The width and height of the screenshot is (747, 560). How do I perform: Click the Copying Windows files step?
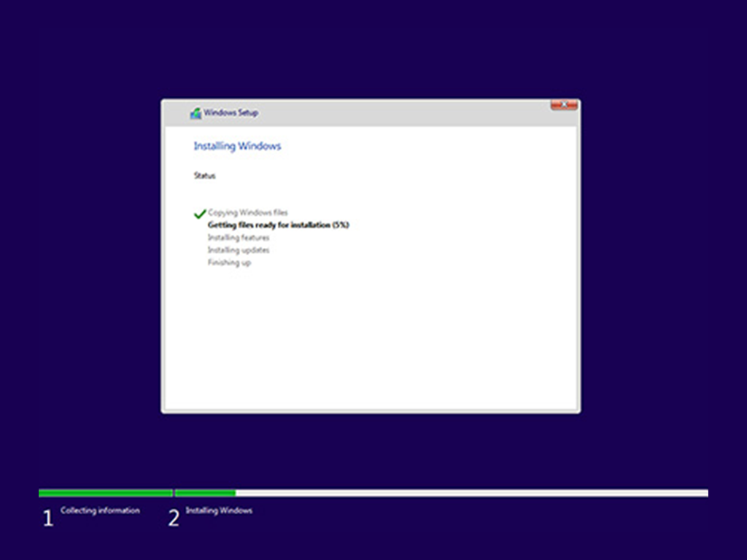(x=247, y=213)
